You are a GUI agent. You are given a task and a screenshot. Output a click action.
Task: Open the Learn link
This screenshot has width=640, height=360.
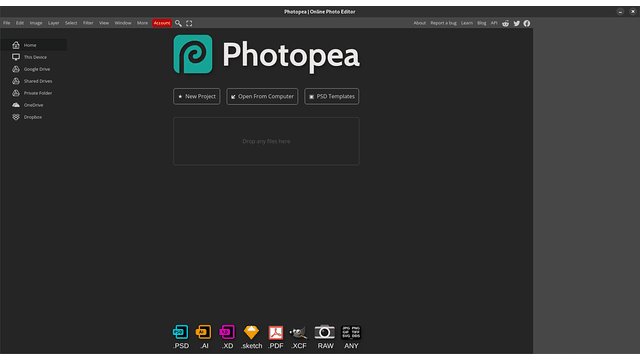(x=467, y=23)
